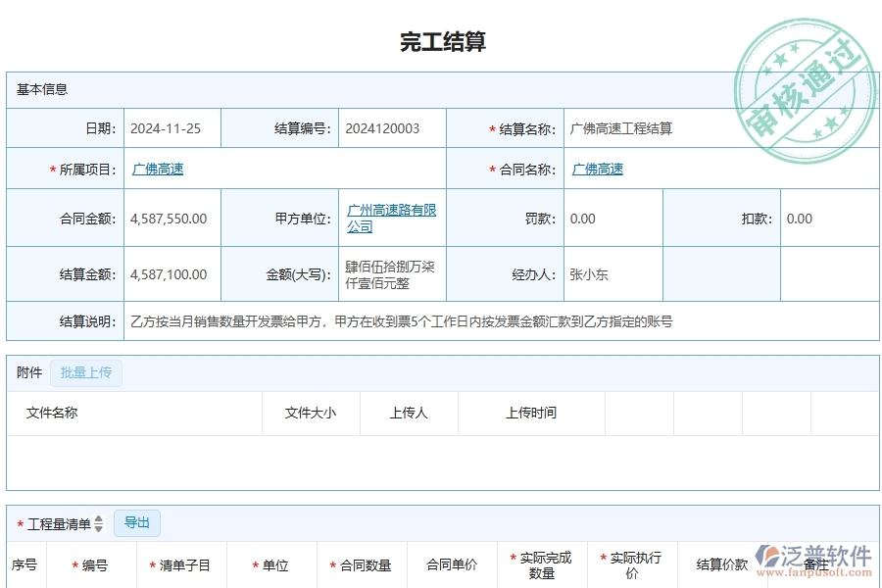
Task: Click the 批量上传 upload button
Action: coord(85,372)
